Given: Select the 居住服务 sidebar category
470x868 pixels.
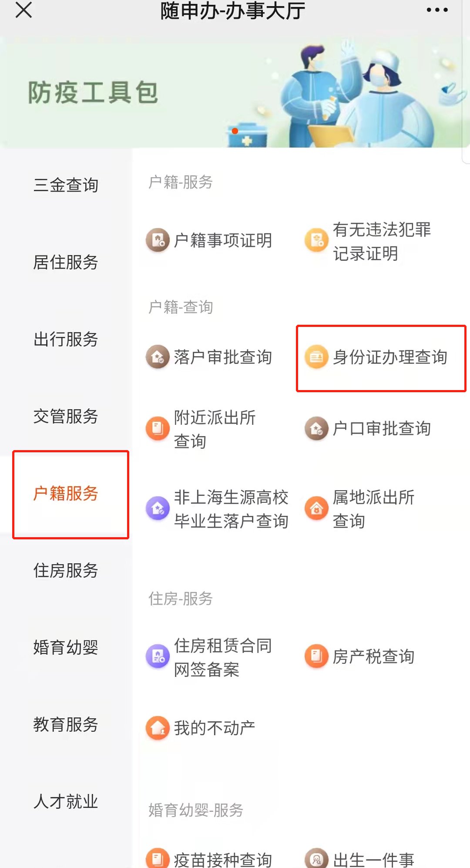Looking at the screenshot, I should coord(66,262).
